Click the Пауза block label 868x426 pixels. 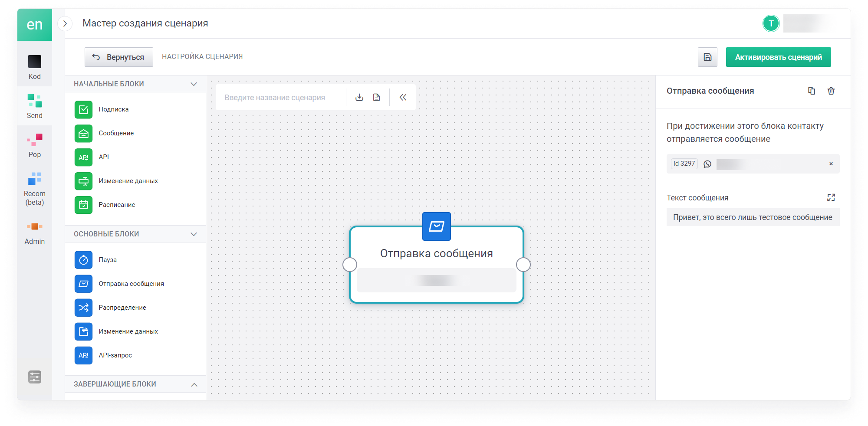tap(108, 260)
